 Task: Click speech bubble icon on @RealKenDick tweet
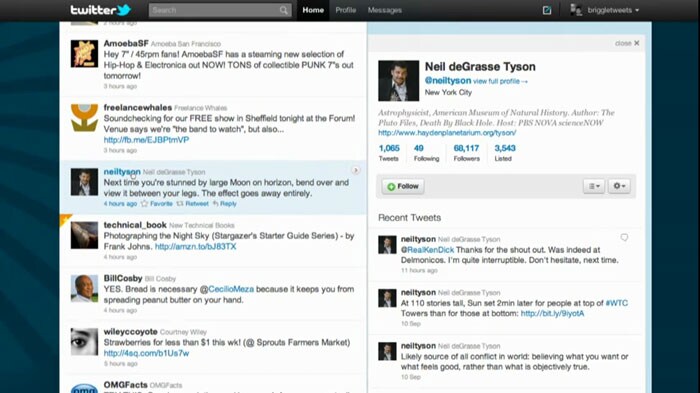[x=624, y=238]
